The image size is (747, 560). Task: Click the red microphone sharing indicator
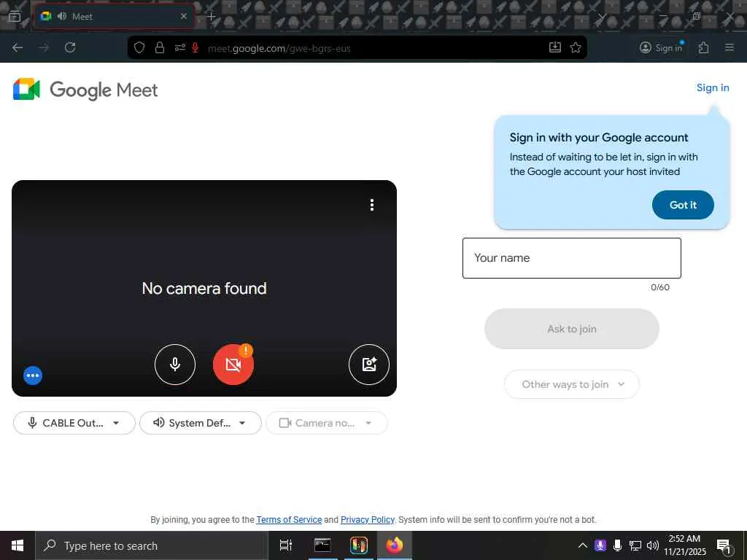tap(195, 47)
